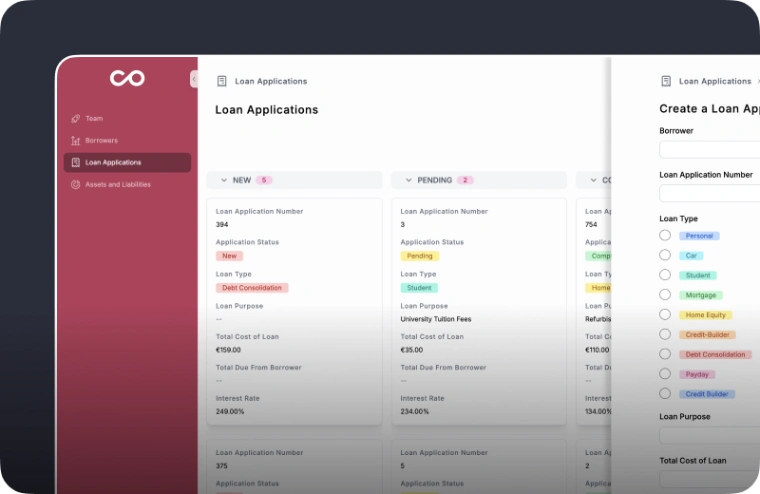Click the Total Cost of Loan input
The height and width of the screenshot is (494, 760).
pyautogui.click(x=710, y=479)
